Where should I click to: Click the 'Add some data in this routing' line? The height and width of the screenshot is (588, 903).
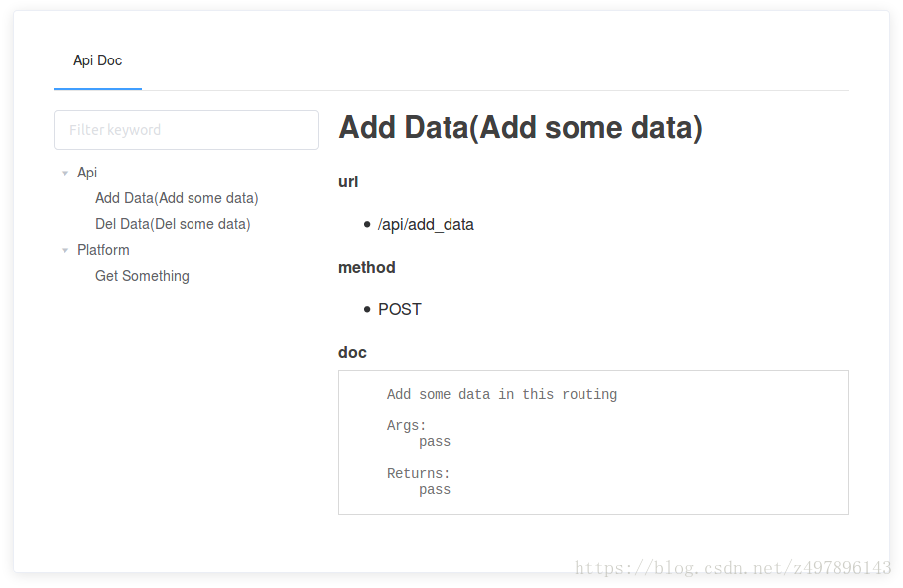pos(502,394)
